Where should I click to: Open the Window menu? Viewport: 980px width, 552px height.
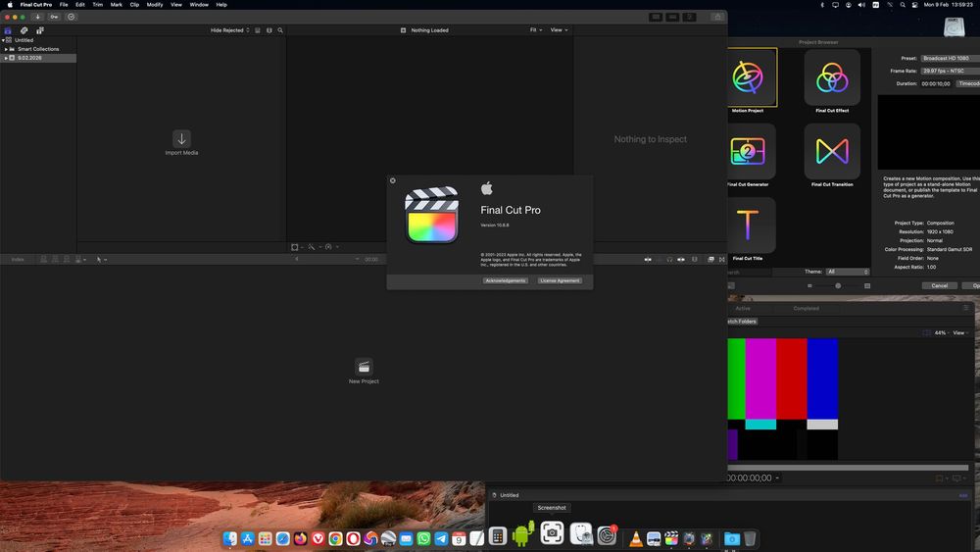pos(199,4)
